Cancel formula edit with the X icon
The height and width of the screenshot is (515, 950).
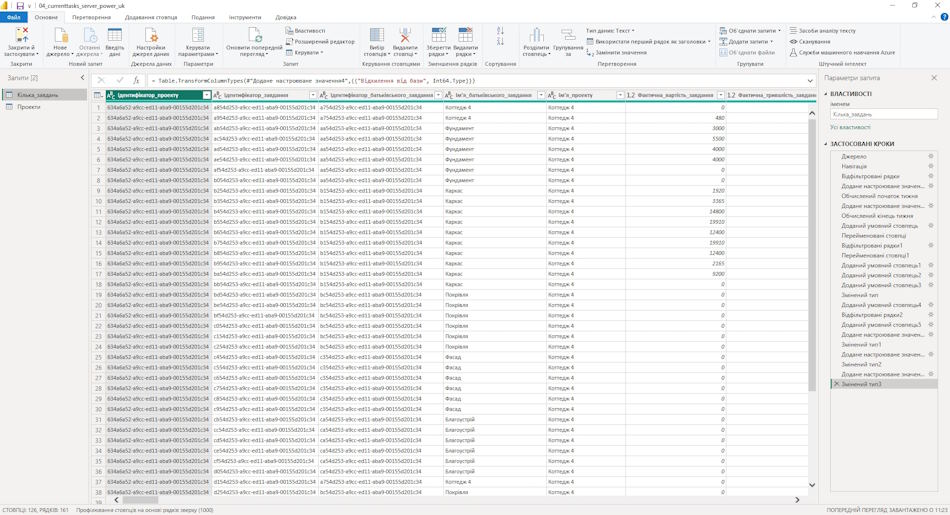click(x=101, y=80)
